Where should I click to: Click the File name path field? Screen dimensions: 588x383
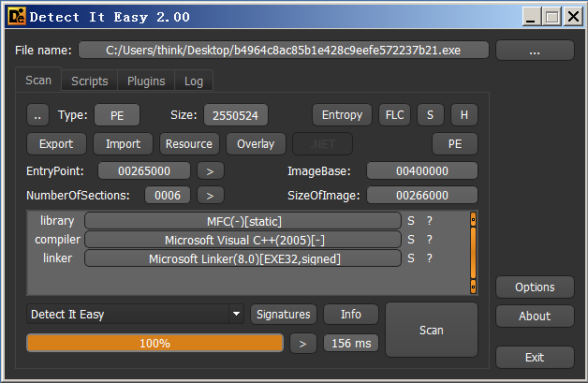click(x=284, y=51)
